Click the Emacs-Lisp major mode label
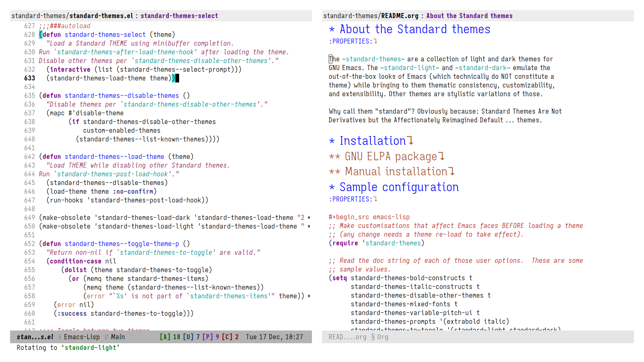Screen dimensions: 644x362 82,337
